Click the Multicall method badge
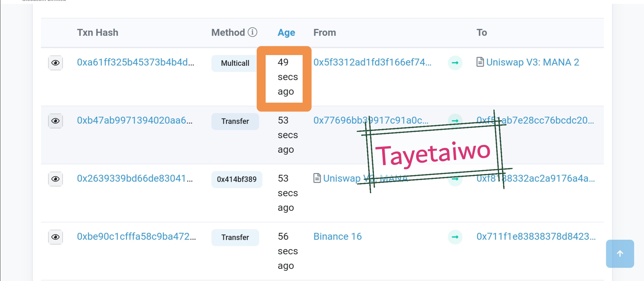 tap(235, 63)
